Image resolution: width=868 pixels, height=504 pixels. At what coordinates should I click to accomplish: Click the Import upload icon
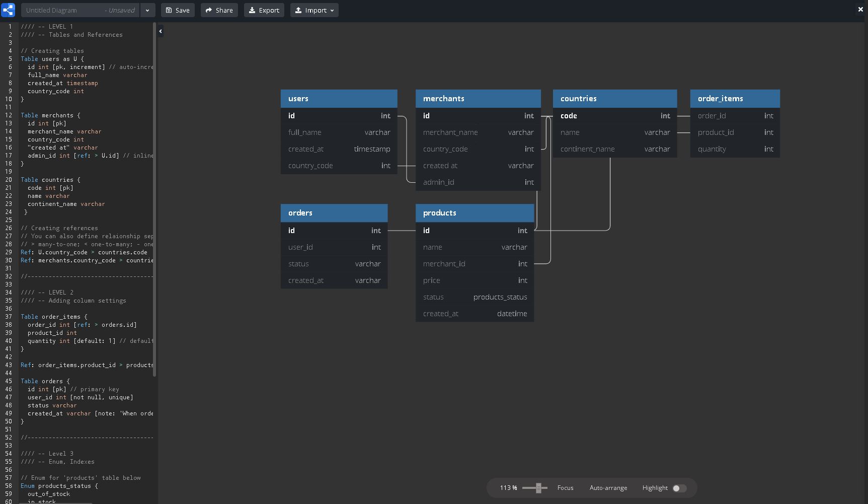(x=299, y=10)
